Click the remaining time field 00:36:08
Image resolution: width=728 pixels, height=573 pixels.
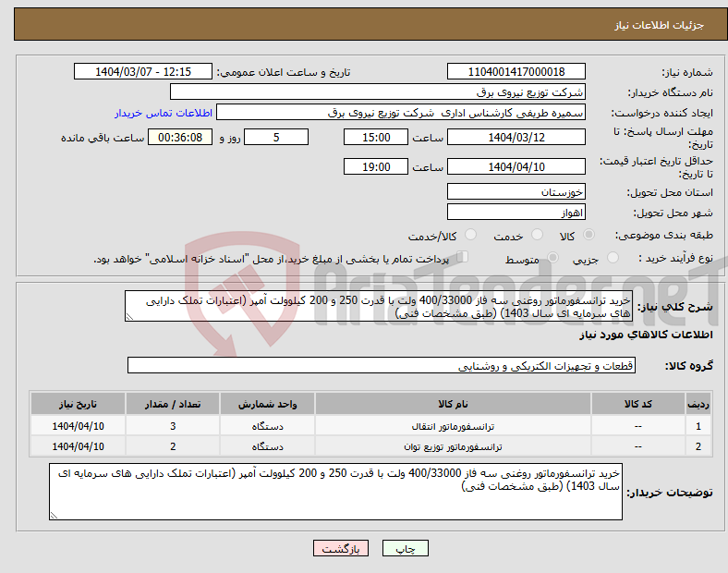click(x=179, y=137)
